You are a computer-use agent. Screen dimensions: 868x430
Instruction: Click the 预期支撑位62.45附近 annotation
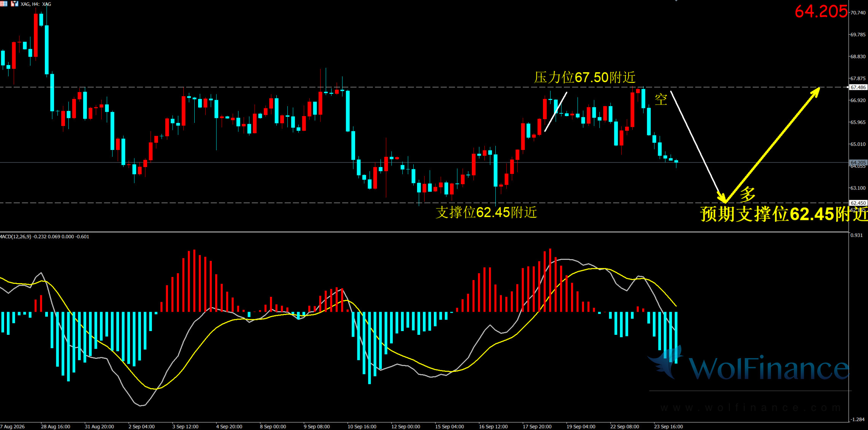click(784, 214)
